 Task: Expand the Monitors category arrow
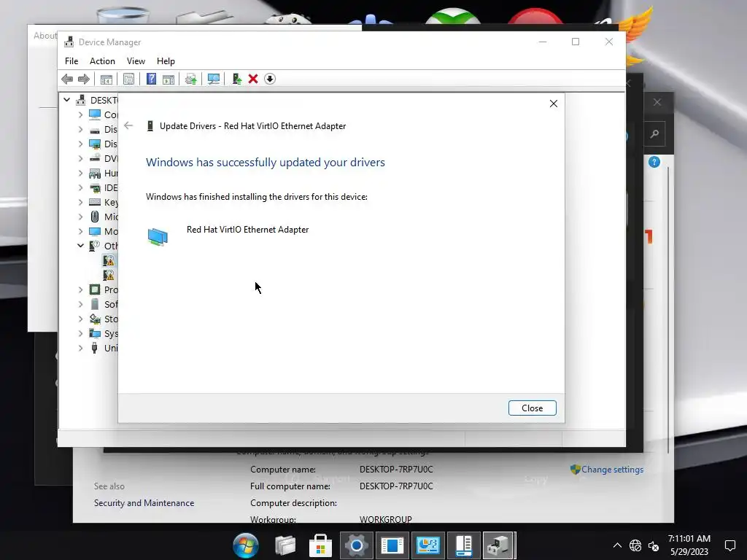pyautogui.click(x=80, y=231)
